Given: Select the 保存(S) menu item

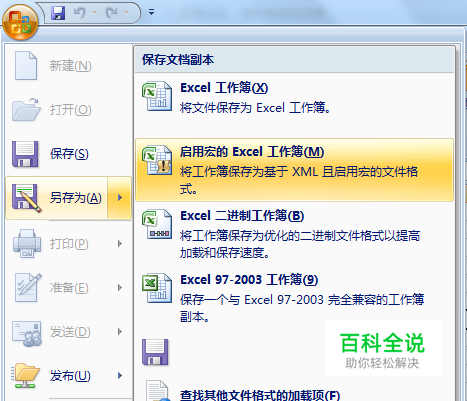Looking at the screenshot, I should (68, 154).
